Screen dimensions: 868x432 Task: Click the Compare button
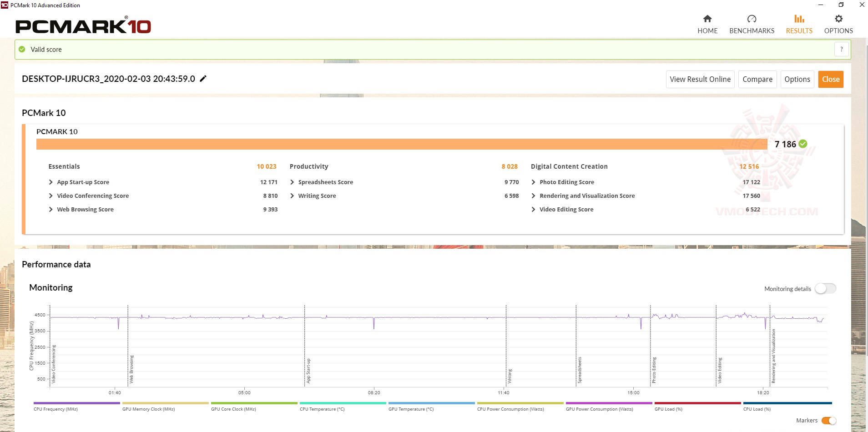tap(757, 79)
